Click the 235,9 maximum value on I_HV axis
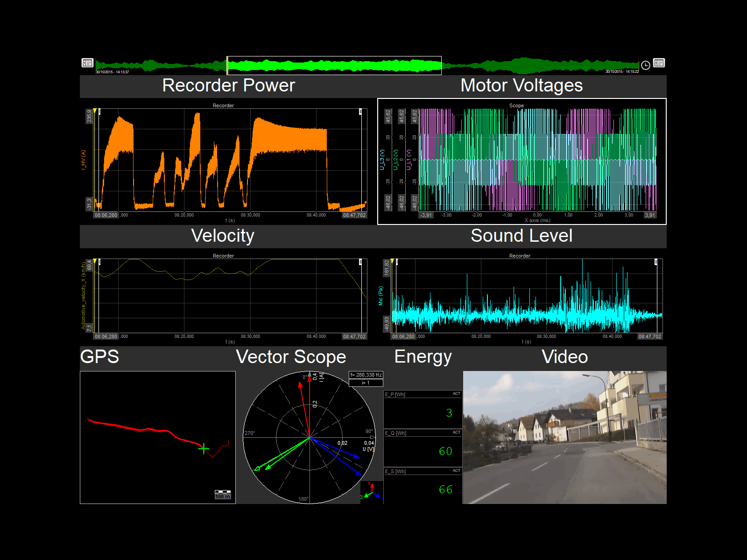 tap(89, 116)
